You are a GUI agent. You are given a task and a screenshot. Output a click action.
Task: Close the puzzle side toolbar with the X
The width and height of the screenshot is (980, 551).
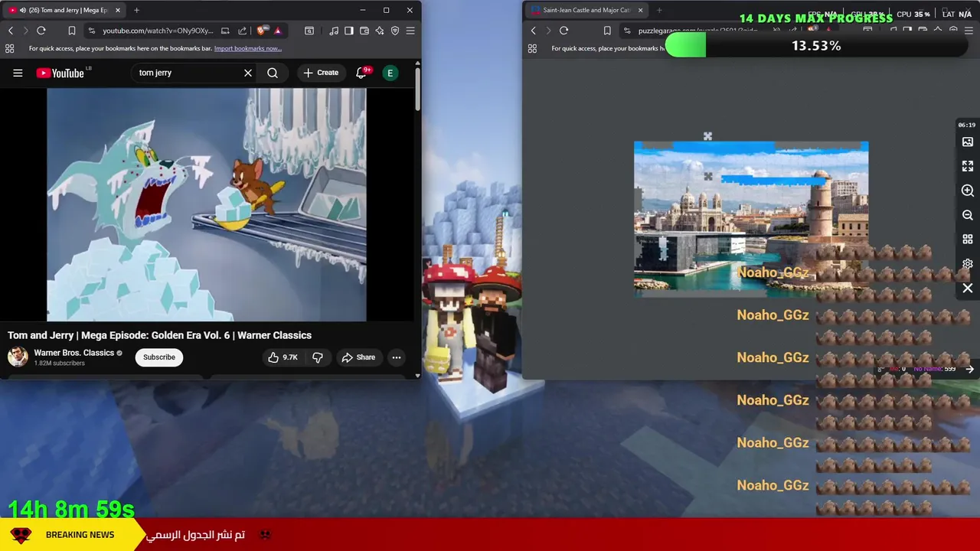pos(968,289)
